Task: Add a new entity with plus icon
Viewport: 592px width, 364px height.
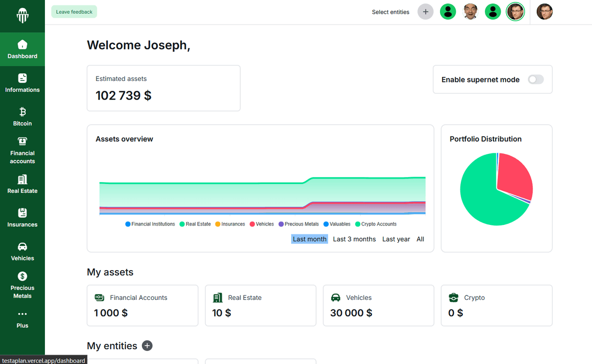Action: point(147,346)
